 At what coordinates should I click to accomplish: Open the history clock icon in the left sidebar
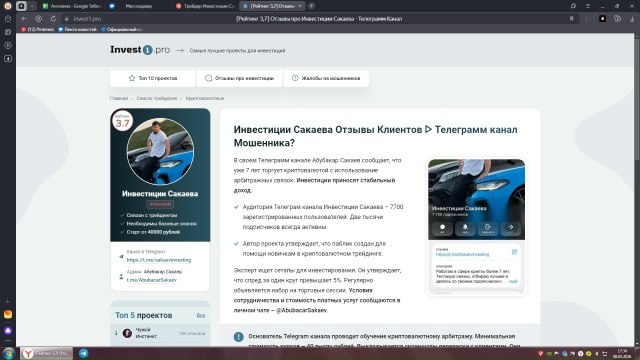coord(8,19)
